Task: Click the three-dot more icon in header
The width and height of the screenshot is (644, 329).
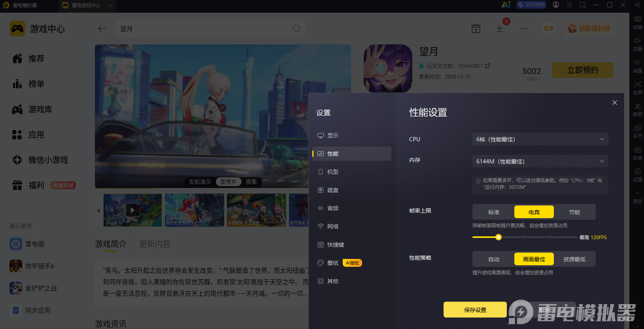Action: (524, 29)
